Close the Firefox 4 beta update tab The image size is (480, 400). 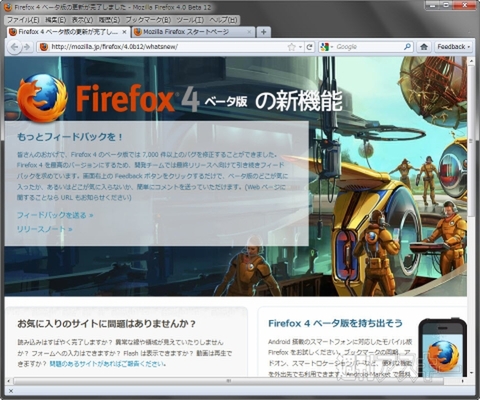(124, 32)
